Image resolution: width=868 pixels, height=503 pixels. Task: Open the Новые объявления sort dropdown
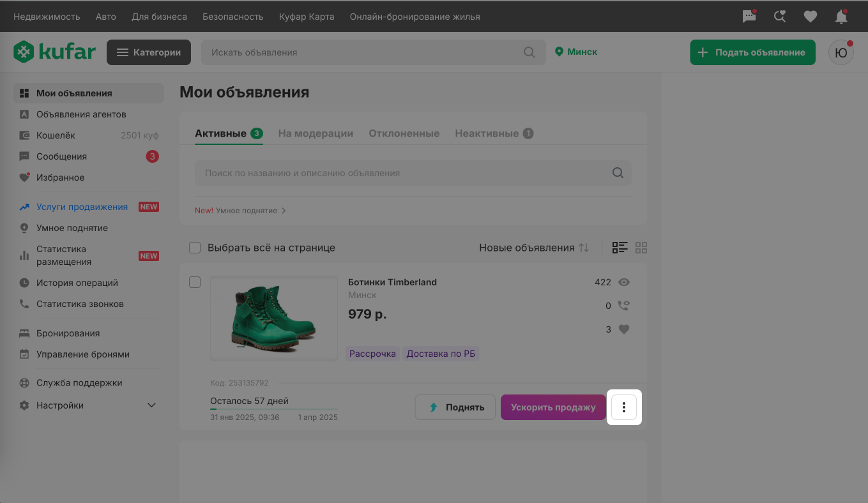(534, 248)
